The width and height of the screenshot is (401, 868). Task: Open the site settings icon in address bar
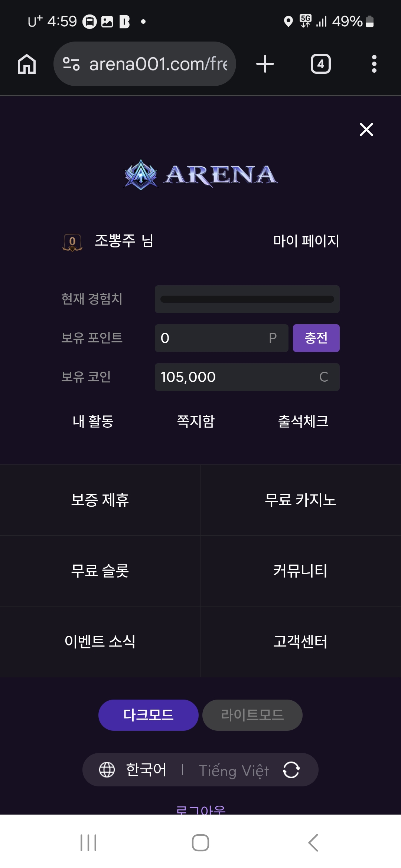71,64
